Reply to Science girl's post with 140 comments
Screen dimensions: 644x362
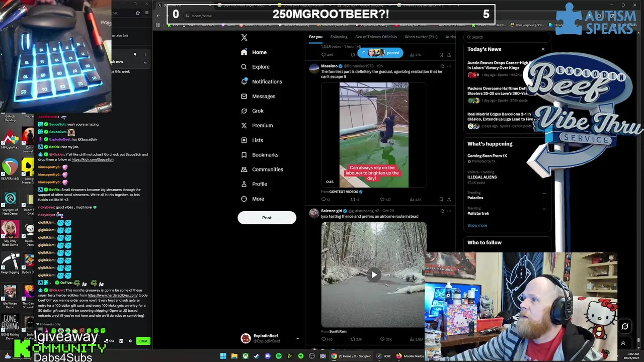(x=327, y=339)
